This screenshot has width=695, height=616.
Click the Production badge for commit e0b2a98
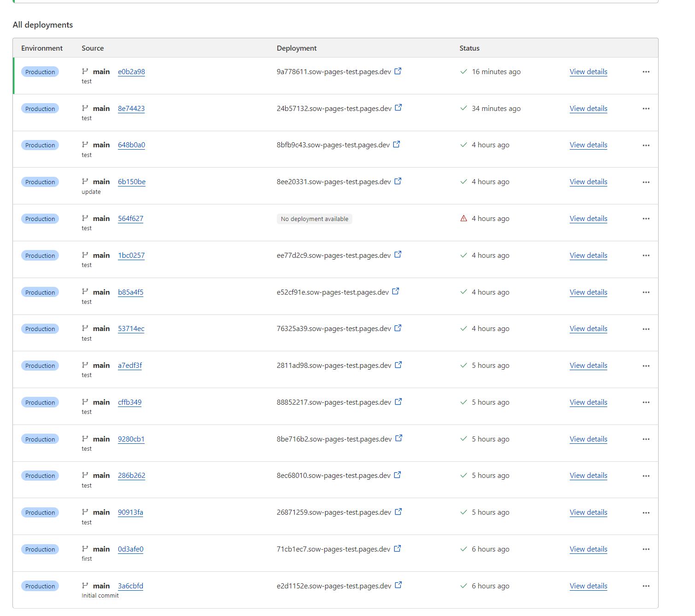pyautogui.click(x=40, y=72)
